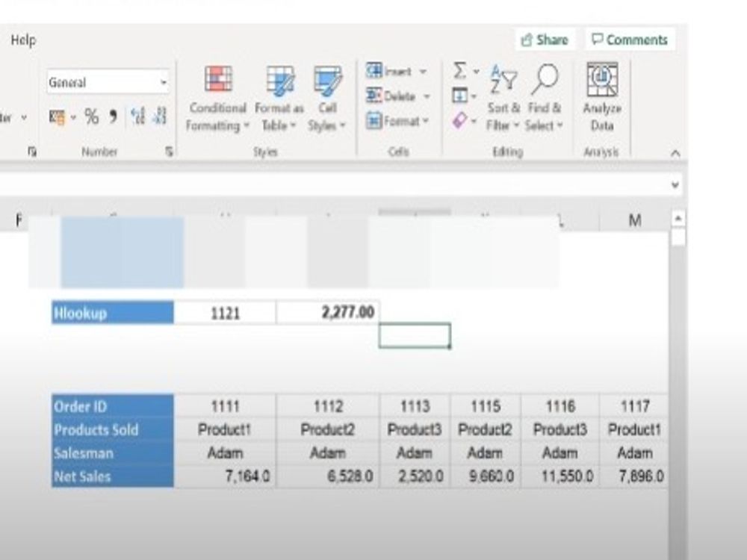Click the Clear eraser icon
Screen dimensions: 747x560
(459, 120)
